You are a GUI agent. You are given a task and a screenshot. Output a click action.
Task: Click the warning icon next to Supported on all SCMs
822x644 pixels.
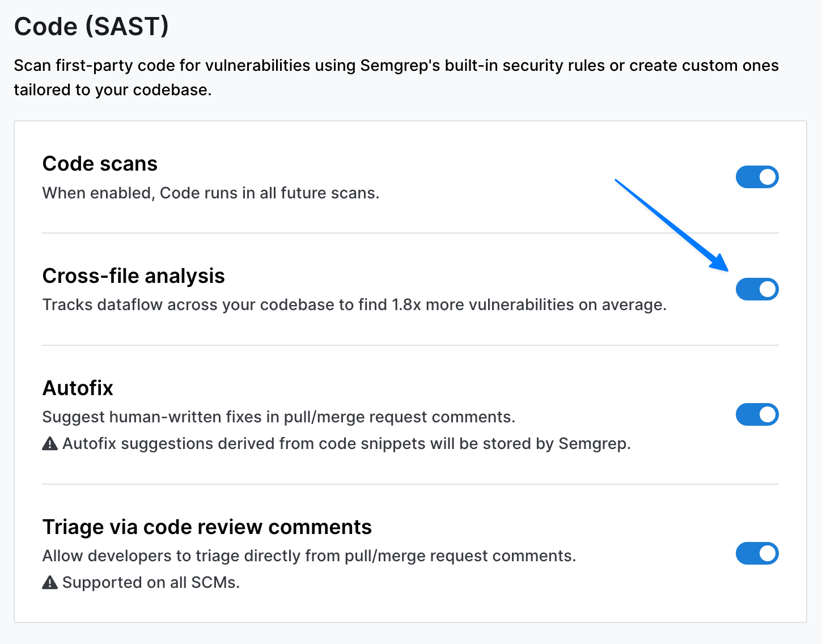point(50,583)
